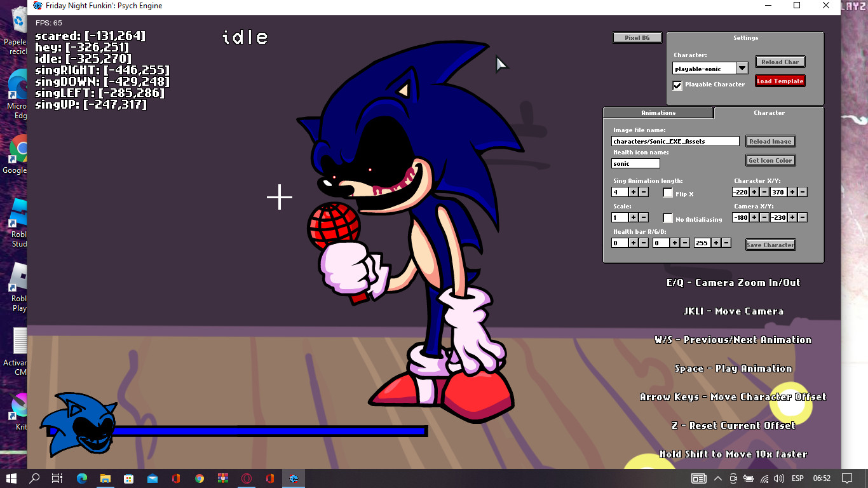Click the Reload Image button
This screenshot has width=868, height=488.
(x=770, y=141)
